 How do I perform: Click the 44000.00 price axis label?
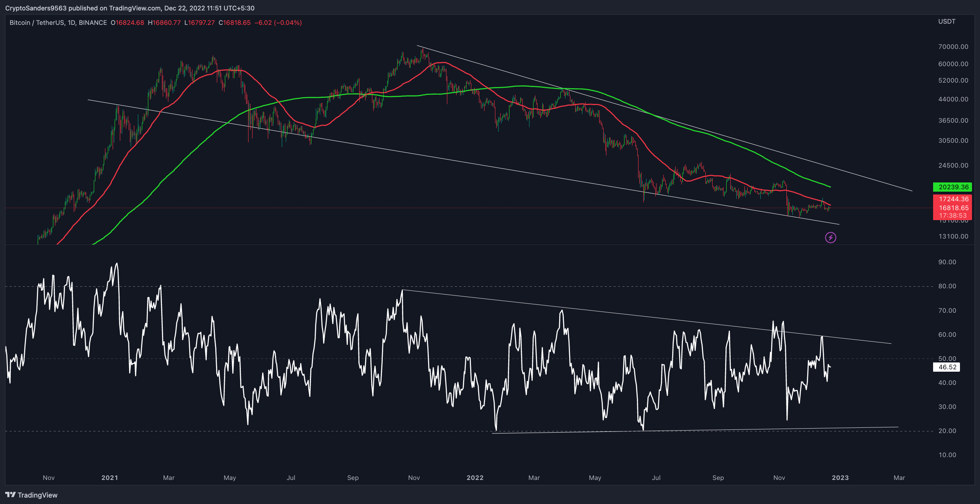pos(953,99)
